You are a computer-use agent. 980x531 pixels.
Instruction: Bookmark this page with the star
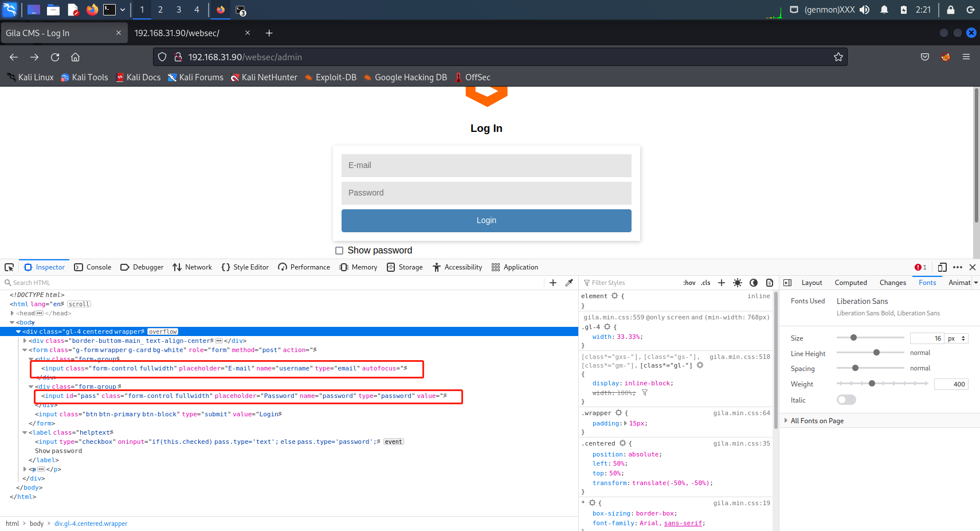[x=838, y=57]
